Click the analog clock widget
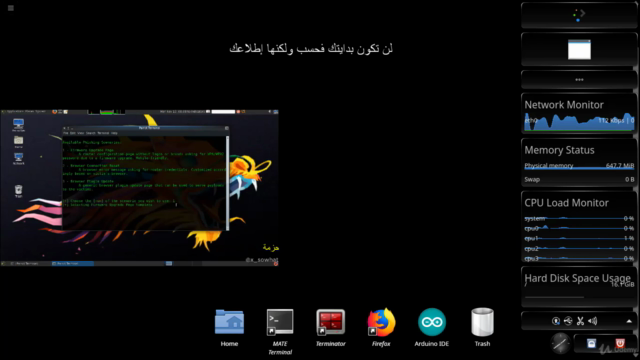Viewport: 640px width, 360px height. (560, 344)
